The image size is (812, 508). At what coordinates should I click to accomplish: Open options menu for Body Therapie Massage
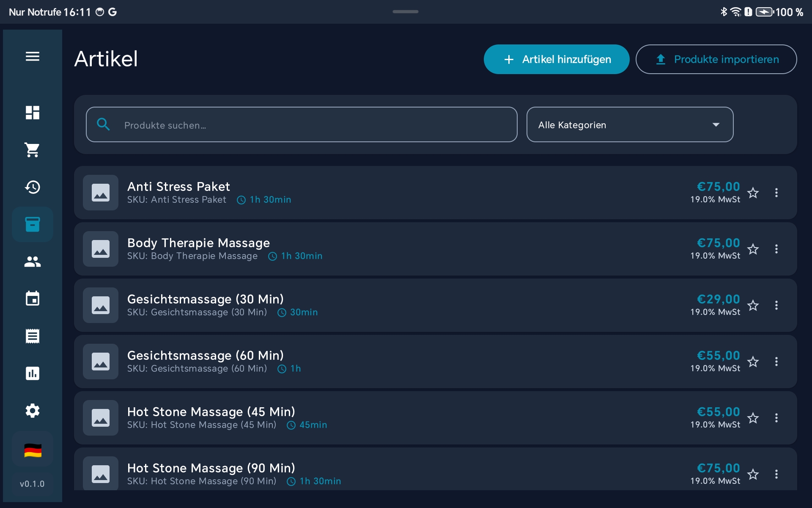(x=776, y=249)
